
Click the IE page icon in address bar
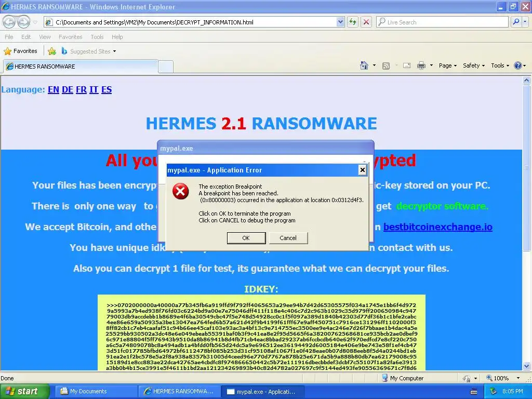pos(49,22)
